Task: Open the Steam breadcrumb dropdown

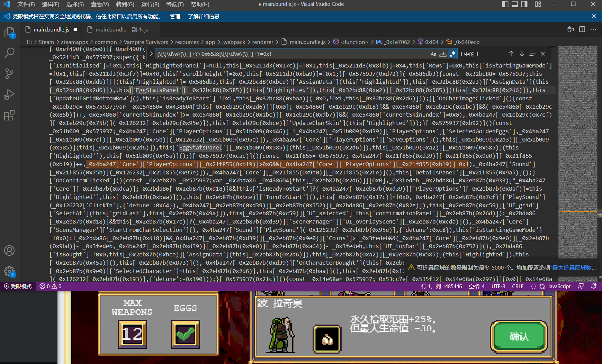Action: [x=46, y=42]
